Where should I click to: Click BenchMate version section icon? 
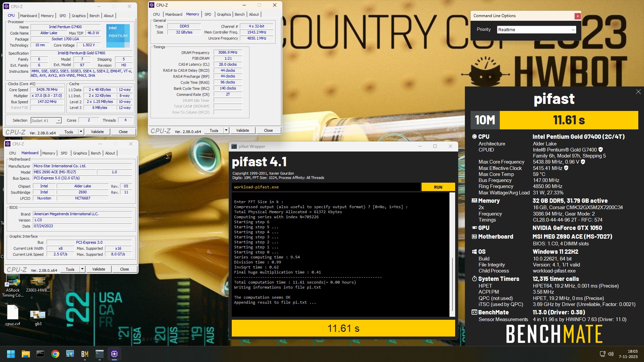[x=474, y=312]
